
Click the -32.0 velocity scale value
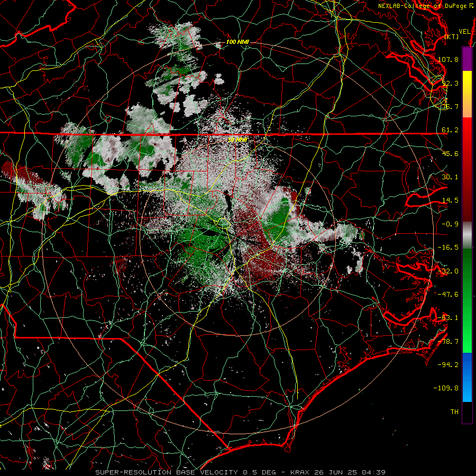coord(448,271)
